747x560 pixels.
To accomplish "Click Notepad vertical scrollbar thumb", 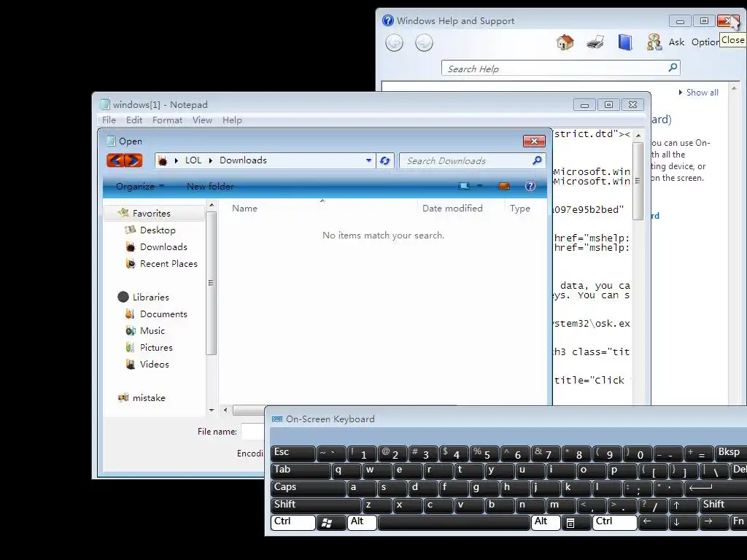I will click(x=638, y=181).
